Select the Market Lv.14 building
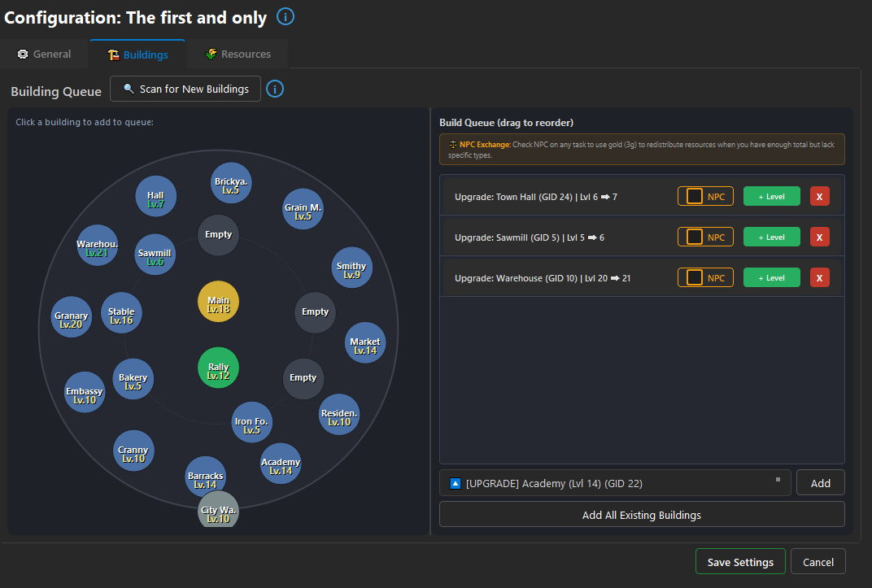 point(364,342)
